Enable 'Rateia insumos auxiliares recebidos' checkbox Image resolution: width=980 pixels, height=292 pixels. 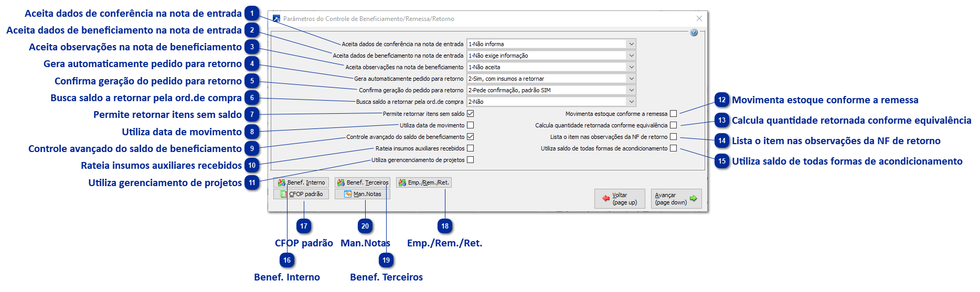471,148
